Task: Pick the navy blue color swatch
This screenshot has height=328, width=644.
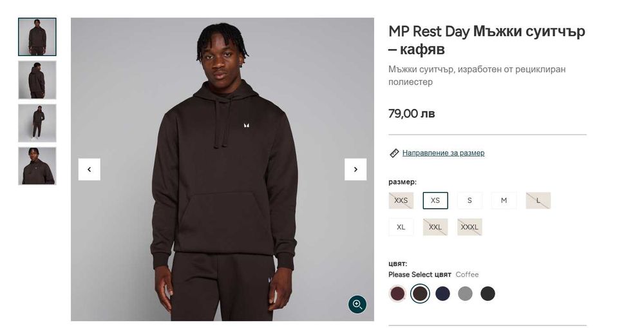Action: click(442, 294)
